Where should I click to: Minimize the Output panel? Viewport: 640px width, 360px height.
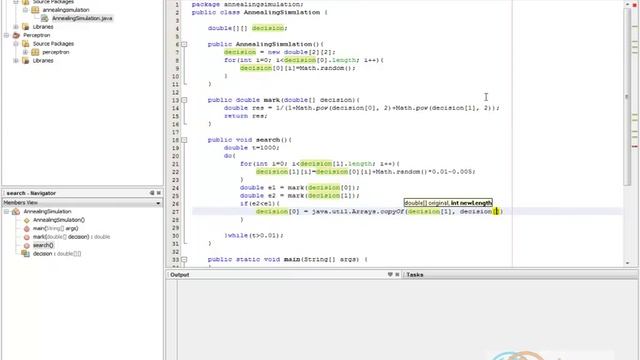(x=390, y=275)
